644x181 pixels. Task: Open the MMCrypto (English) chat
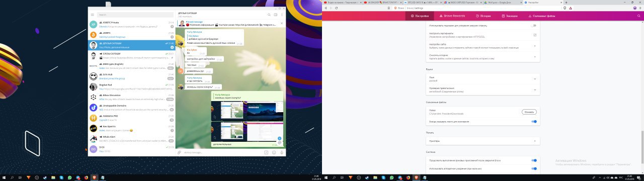pyautogui.click(x=131, y=66)
